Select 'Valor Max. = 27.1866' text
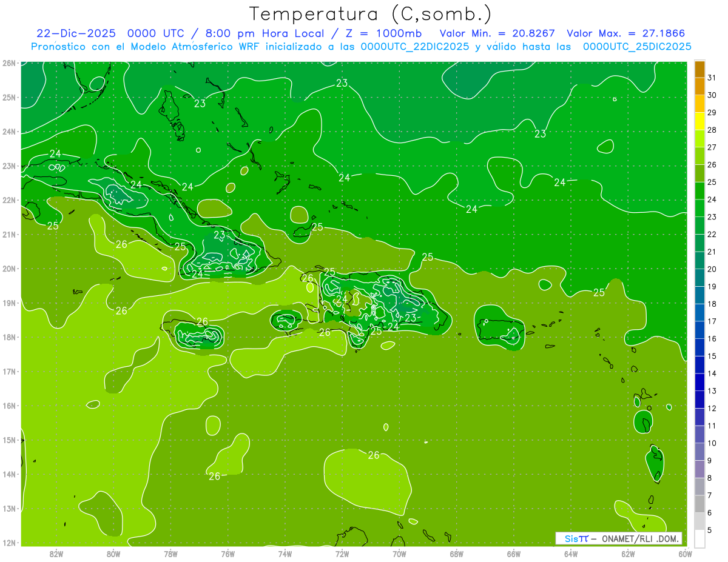Screen dimensions: 728x562 point(625,33)
